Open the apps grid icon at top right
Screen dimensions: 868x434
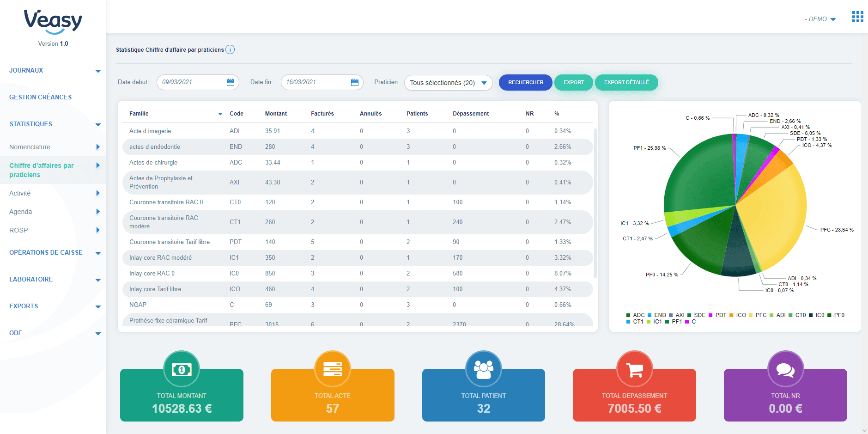tap(857, 17)
